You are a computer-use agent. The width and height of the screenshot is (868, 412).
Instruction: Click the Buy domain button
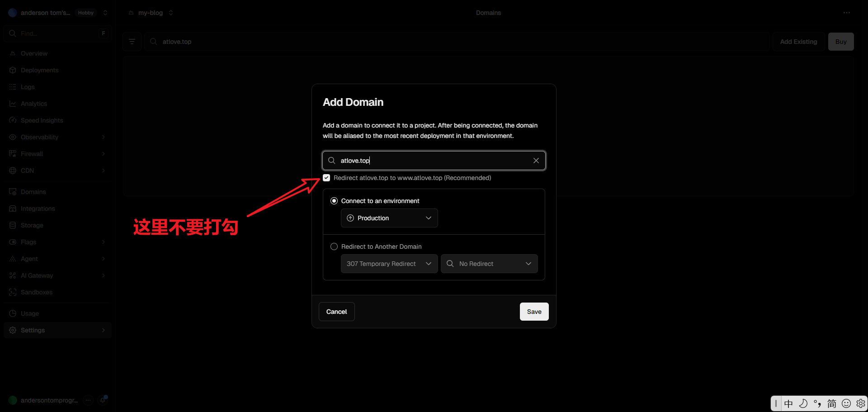pos(841,42)
